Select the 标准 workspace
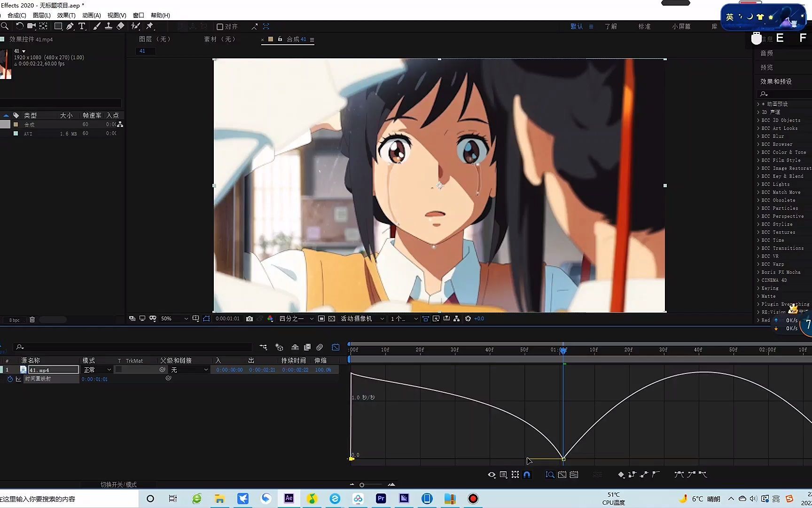The height and width of the screenshot is (508, 812). 644,26
